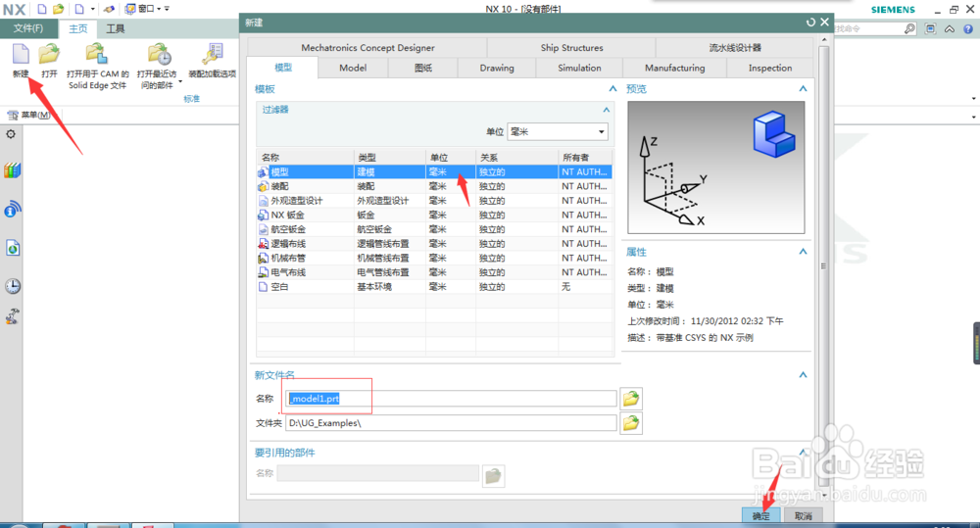Open the 窗口 dropdown arrow
The height and width of the screenshot is (528, 980).
pos(158,9)
